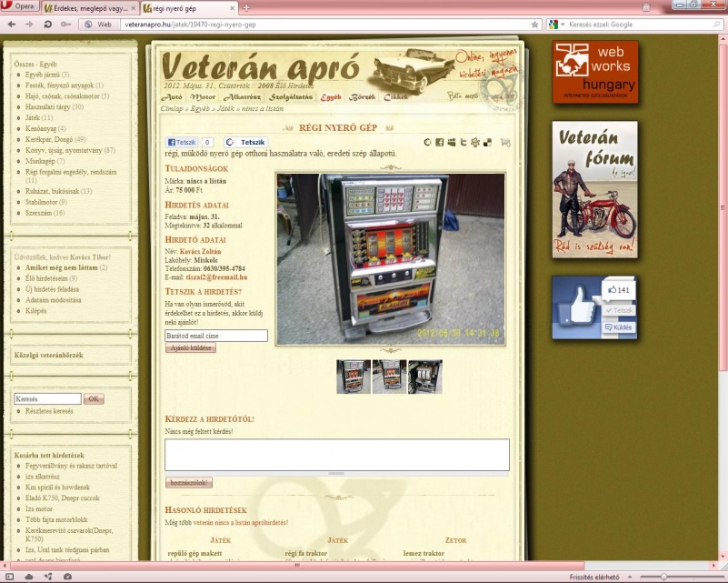
Task: Share the ad via the Twitter icon
Action: click(464, 143)
